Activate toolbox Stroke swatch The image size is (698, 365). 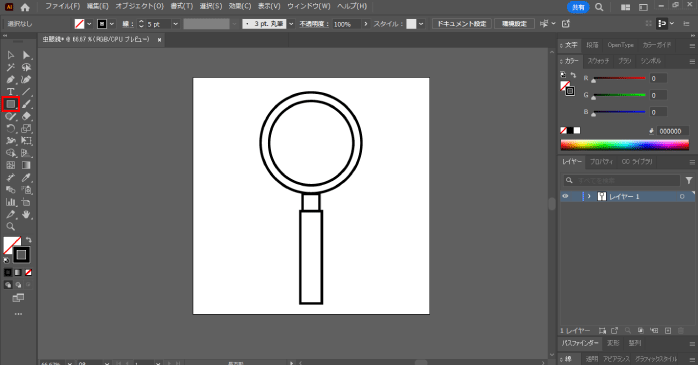(21, 255)
